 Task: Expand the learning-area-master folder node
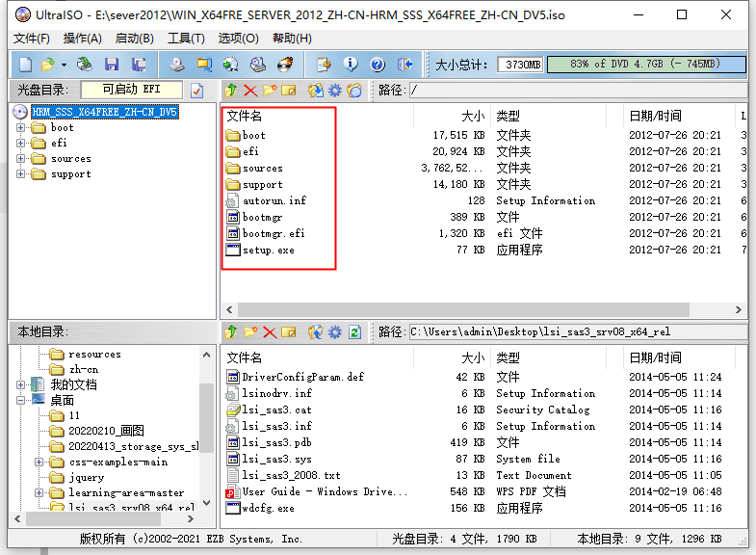[39, 492]
